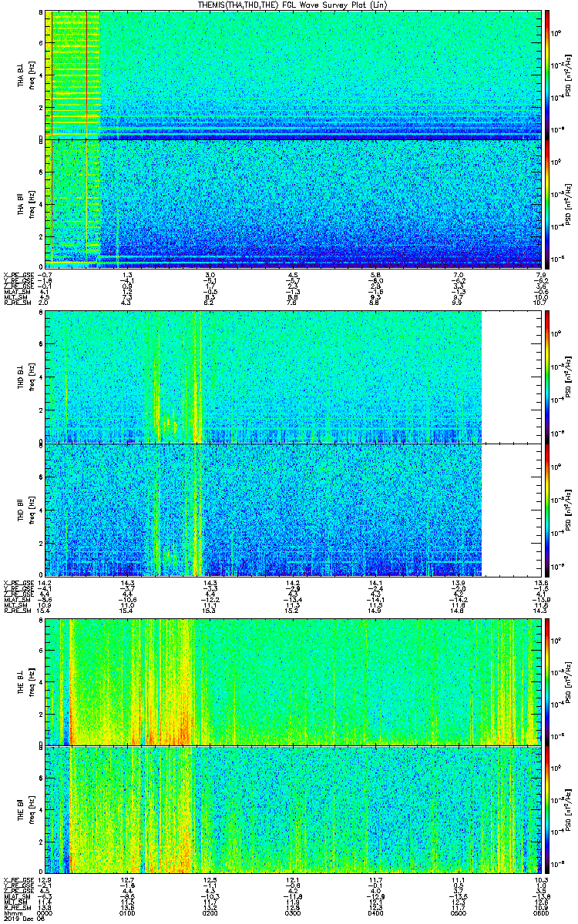This screenshot has height=924, width=578.
Task: Click the PSD color bar beside THD B-parallel
Action: 548,509
